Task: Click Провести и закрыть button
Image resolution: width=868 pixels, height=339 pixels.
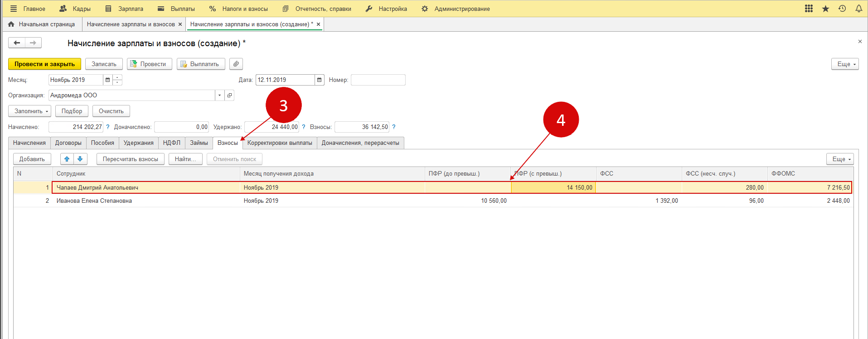Action: coord(44,64)
